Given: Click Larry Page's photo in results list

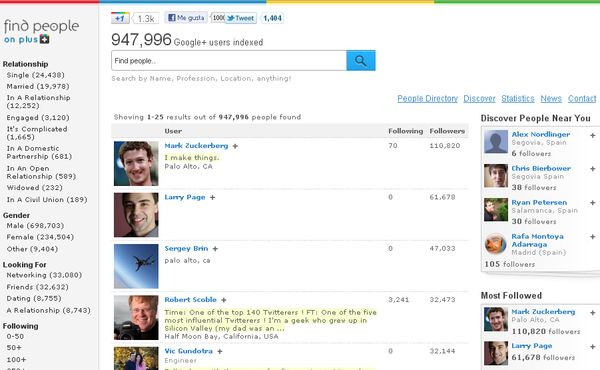Looking at the screenshot, I should 136,215.
